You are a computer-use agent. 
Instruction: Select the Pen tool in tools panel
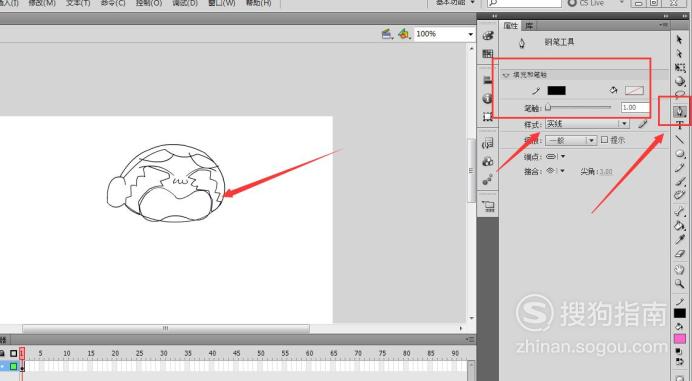click(x=680, y=112)
